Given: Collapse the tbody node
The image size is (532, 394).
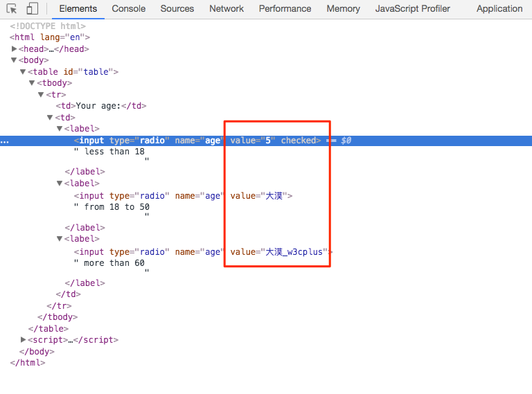Looking at the screenshot, I should pos(33,82).
